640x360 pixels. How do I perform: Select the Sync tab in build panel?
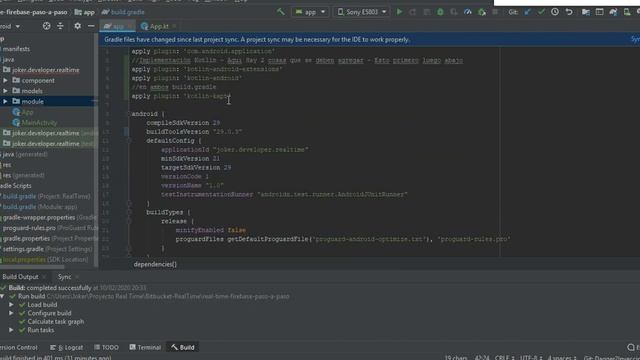point(64,277)
